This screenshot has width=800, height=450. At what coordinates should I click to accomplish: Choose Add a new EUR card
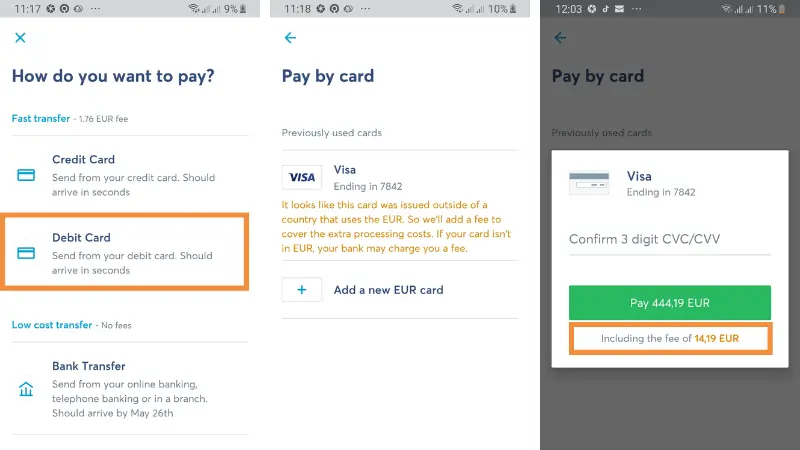pos(388,290)
